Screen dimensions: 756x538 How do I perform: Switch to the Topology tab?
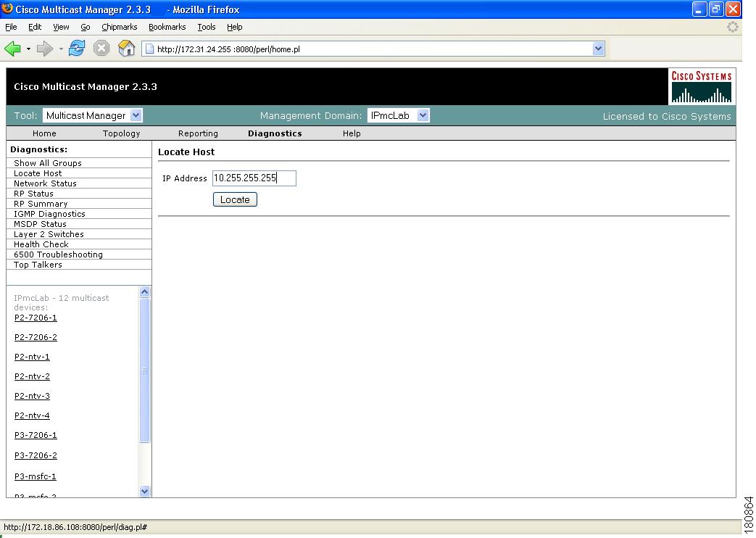[122, 133]
